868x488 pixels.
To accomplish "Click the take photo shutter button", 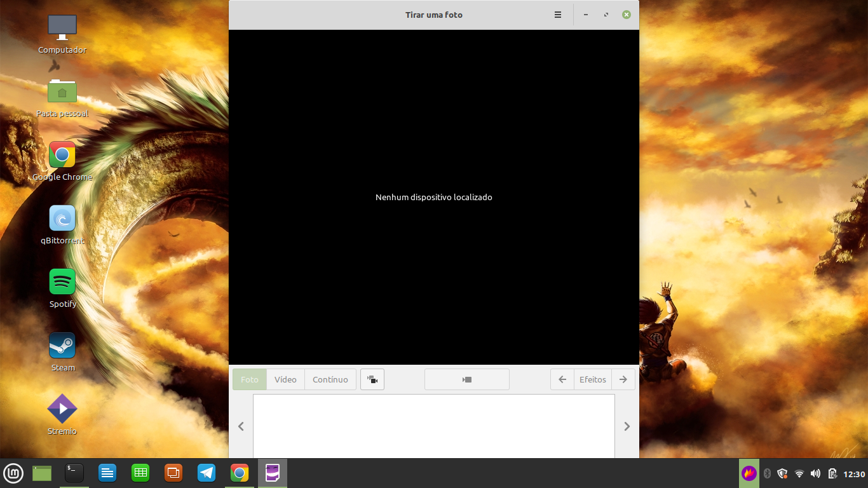I will pyautogui.click(x=467, y=379).
